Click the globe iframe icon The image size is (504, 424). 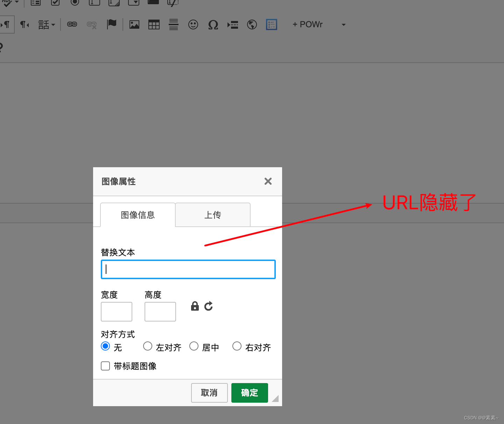click(252, 24)
